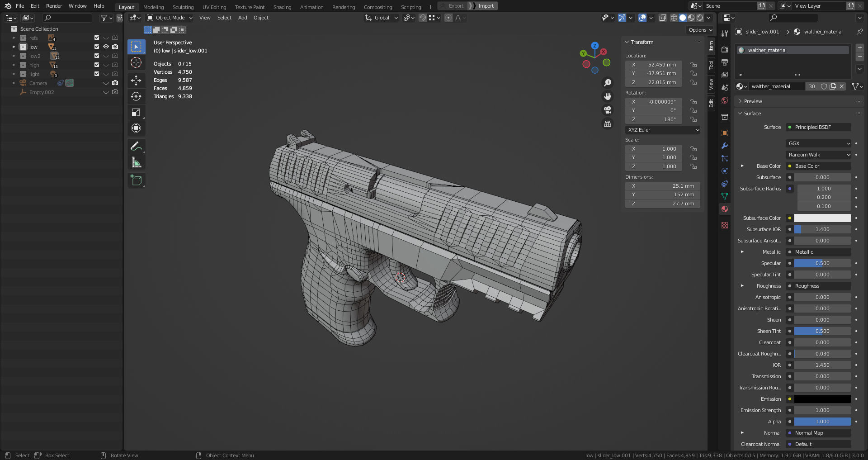The height and width of the screenshot is (460, 868).
Task: Unlink walther_material with X button
Action: [x=842, y=86]
